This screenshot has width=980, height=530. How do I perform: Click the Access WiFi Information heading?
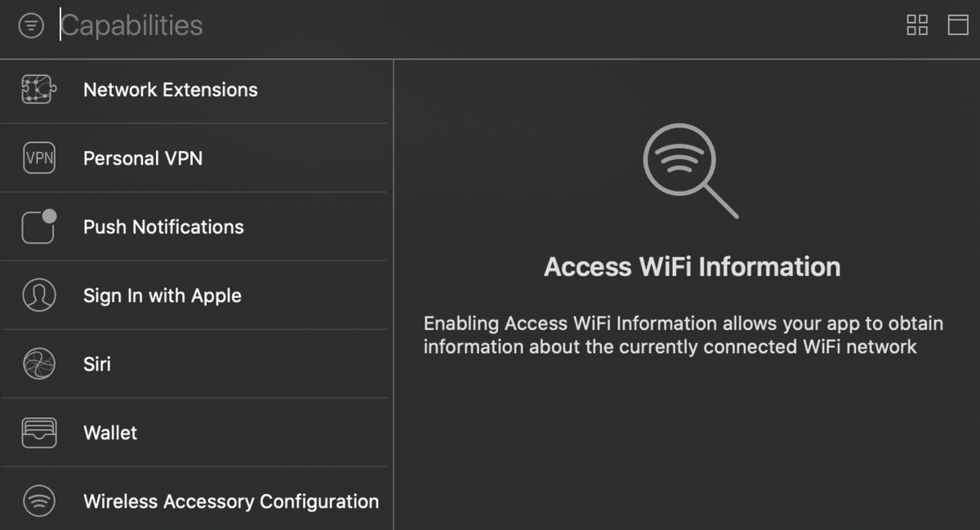[x=692, y=267]
